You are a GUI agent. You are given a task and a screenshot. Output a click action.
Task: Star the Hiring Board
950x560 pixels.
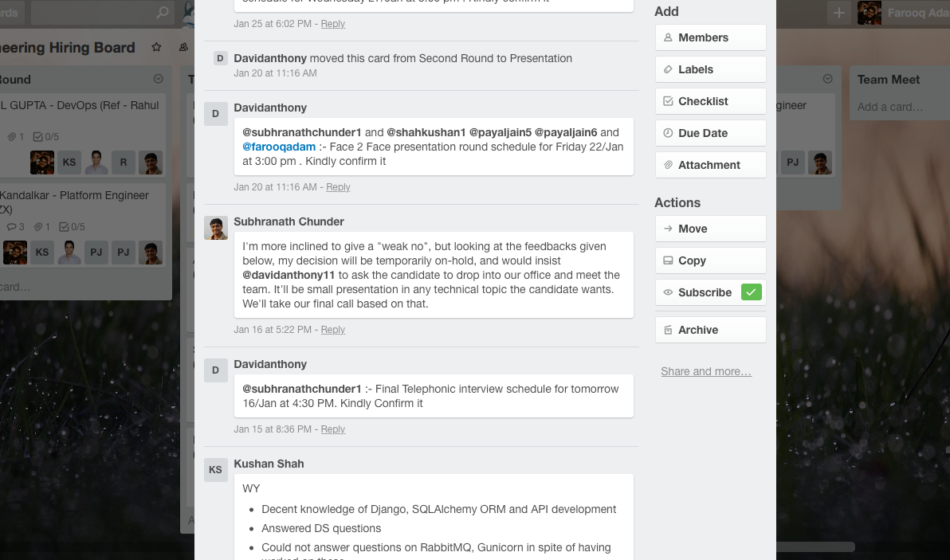[x=156, y=48]
